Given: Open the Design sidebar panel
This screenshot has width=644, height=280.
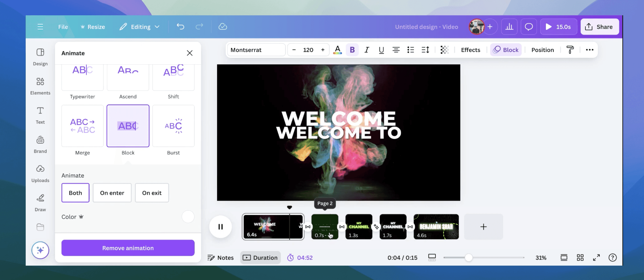Looking at the screenshot, I should coord(40,57).
